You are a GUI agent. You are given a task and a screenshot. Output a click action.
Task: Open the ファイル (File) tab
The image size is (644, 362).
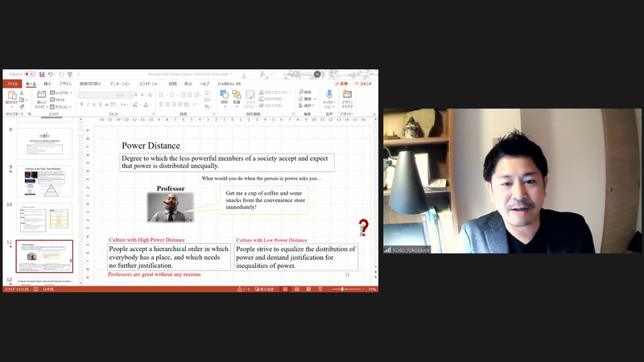[12, 84]
